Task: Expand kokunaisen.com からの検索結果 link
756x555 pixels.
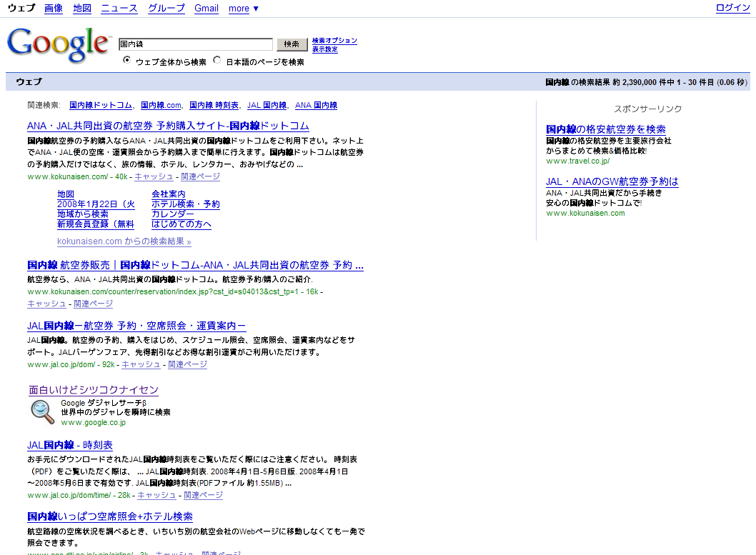Action: (124, 241)
